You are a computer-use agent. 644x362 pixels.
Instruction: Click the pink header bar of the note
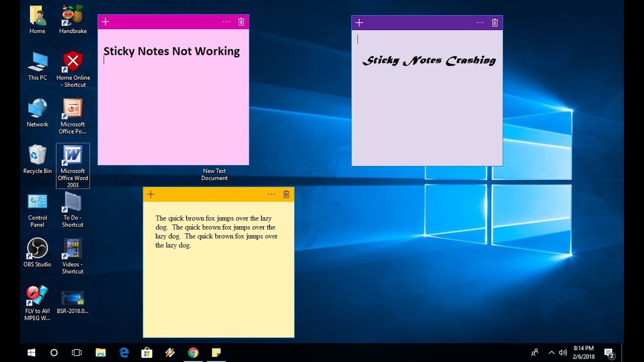(x=166, y=22)
